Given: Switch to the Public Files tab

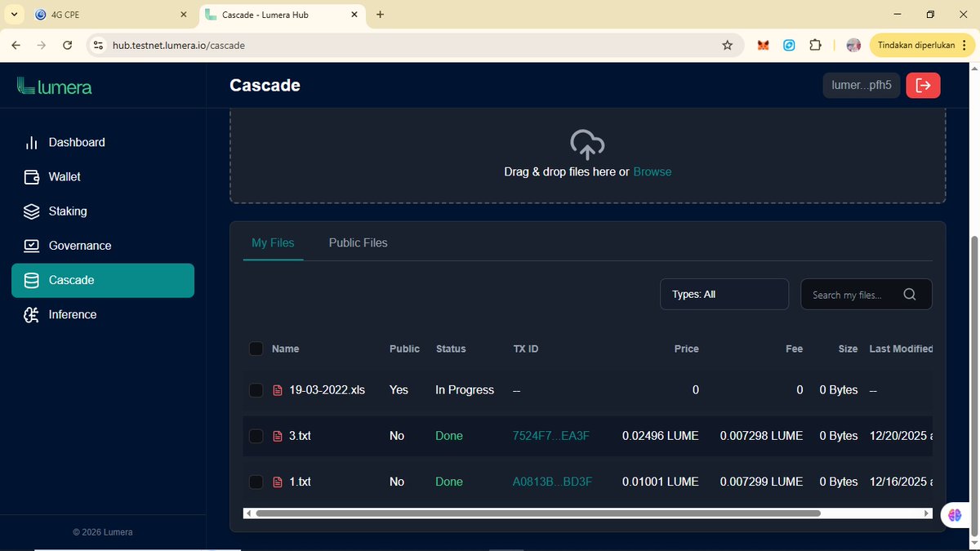Looking at the screenshot, I should (358, 242).
